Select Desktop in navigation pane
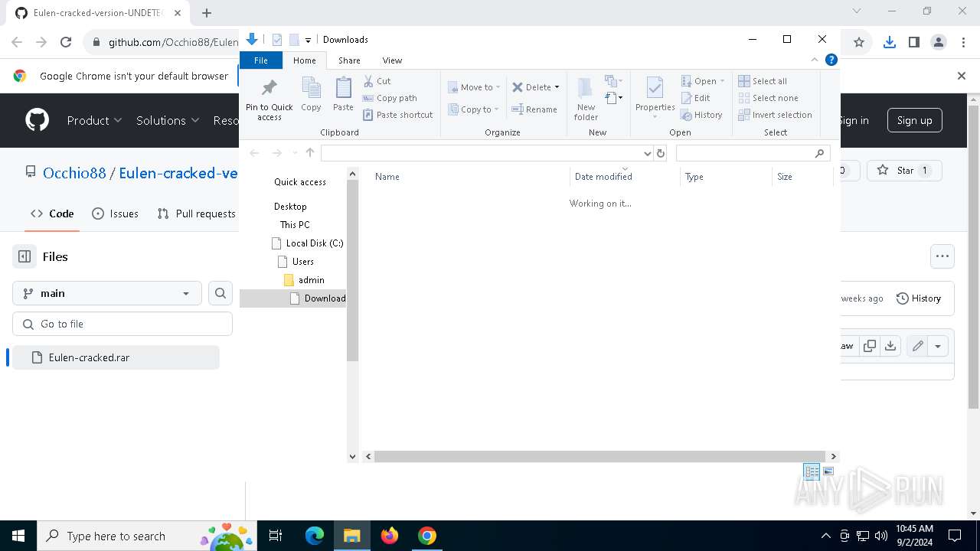This screenshot has height=551, width=980. tap(290, 207)
